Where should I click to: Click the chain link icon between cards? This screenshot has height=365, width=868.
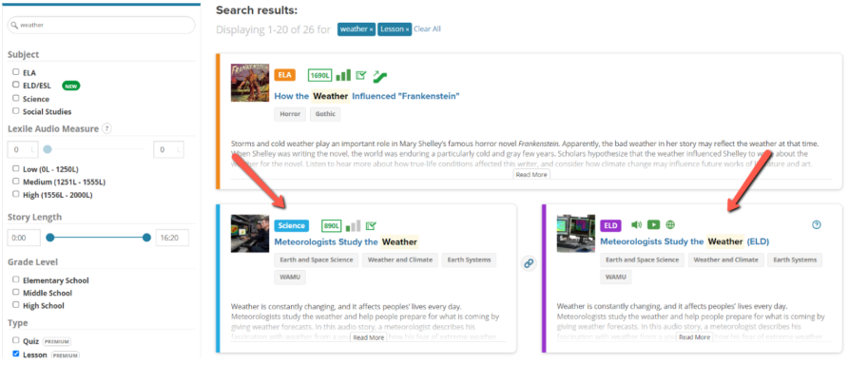(529, 263)
